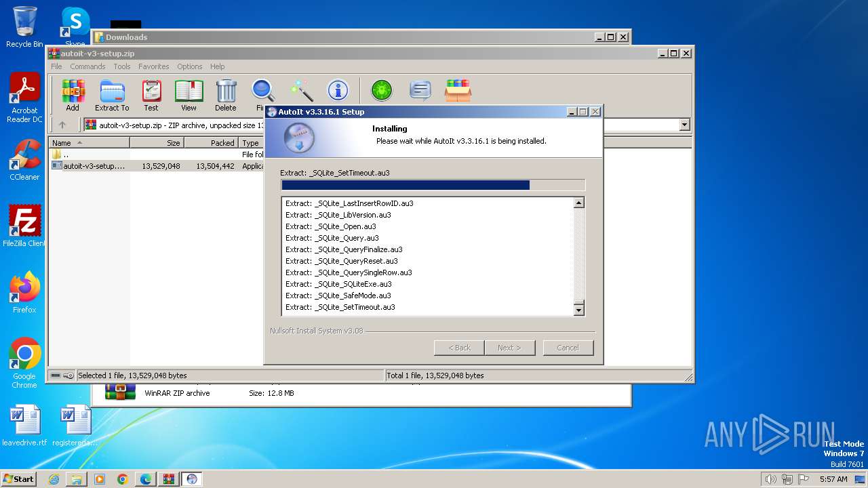Click extract log scrollbar down arrow
868x488 pixels.
578,310
